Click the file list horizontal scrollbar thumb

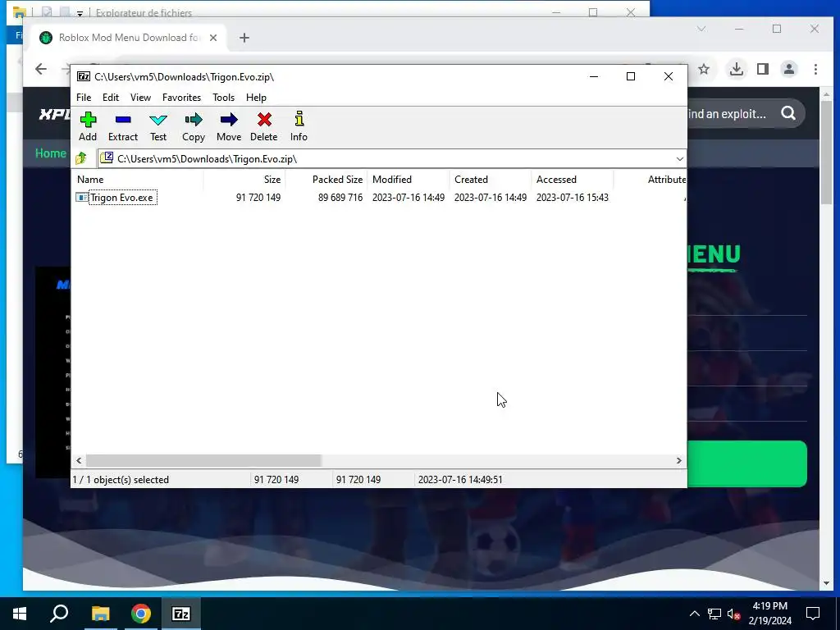coord(203,461)
